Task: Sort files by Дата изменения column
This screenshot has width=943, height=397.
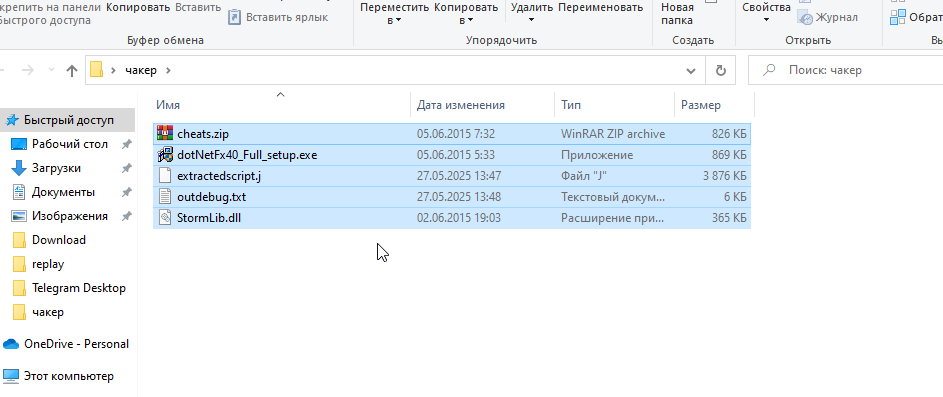Action: (461, 105)
